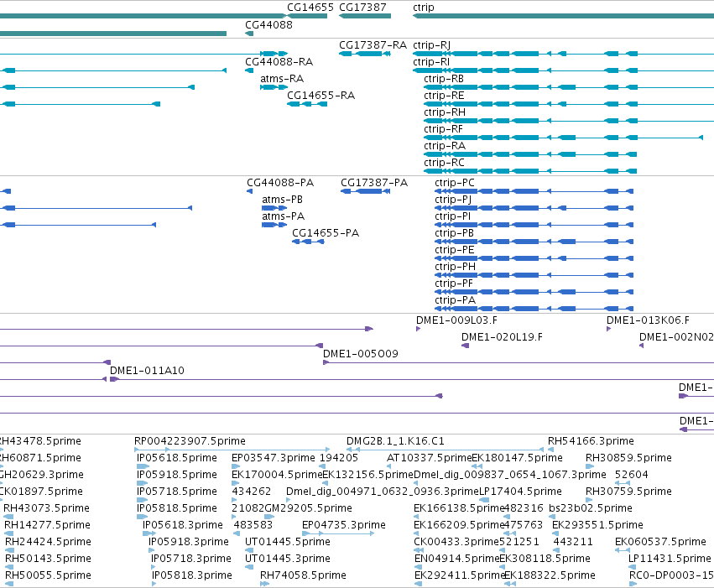
Task: Click the CG44088-PA protein label
Action: (280, 183)
